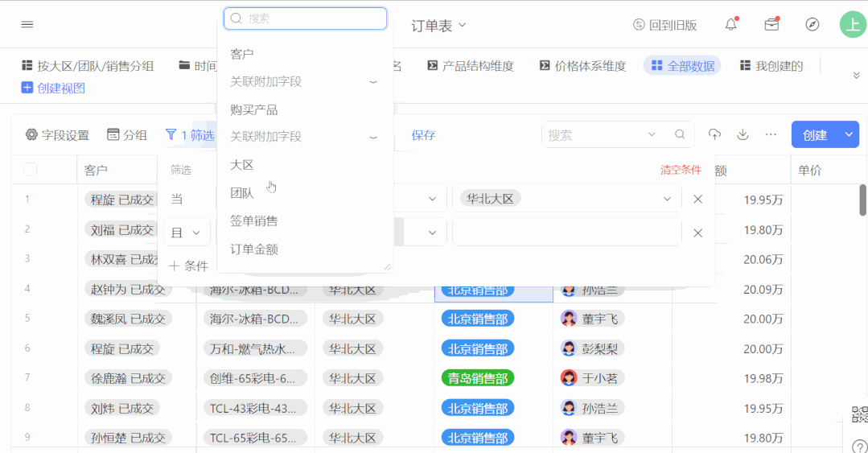Click the upload cloud icon
This screenshot has height=453, width=868.
point(714,134)
